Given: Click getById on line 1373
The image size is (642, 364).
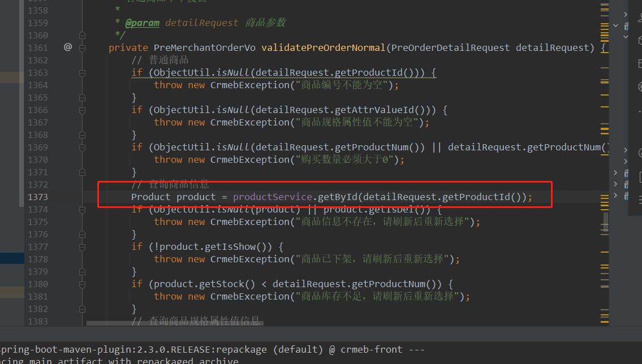Looking at the screenshot, I should pos(337,197).
